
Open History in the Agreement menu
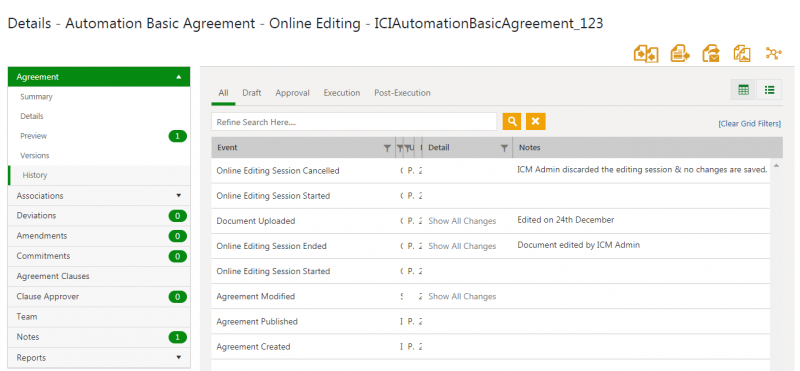(35, 175)
